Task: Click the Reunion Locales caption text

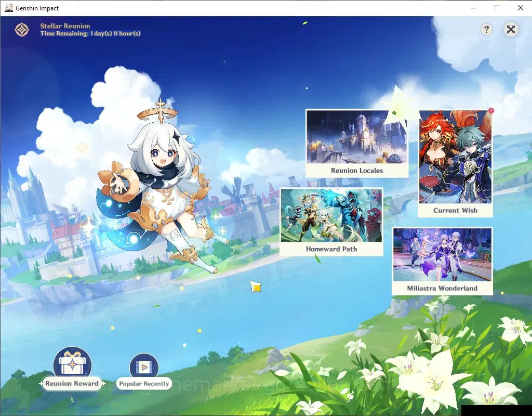Action: tap(357, 171)
